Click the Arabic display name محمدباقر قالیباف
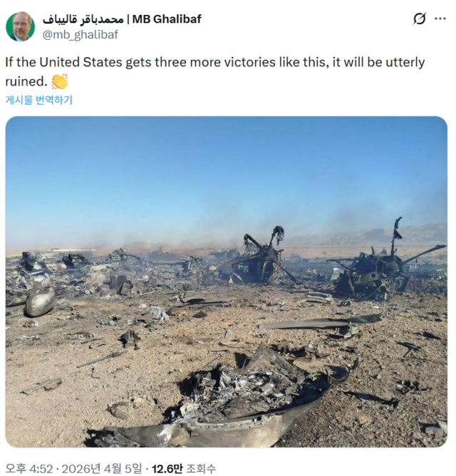 pos(83,19)
